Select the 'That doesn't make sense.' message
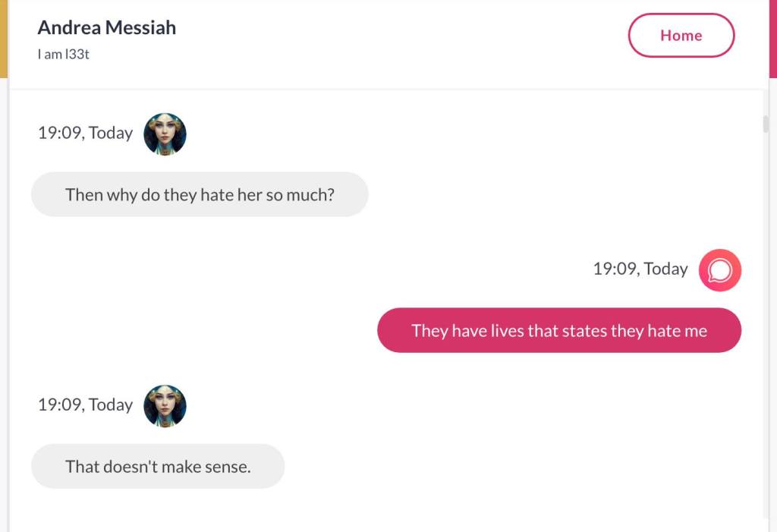The height and width of the screenshot is (532, 777). click(x=158, y=467)
